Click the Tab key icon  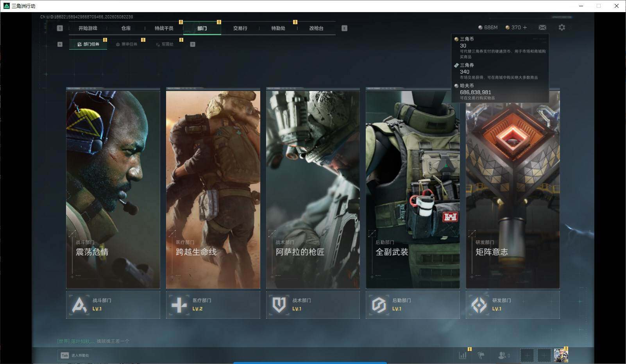coord(65,355)
